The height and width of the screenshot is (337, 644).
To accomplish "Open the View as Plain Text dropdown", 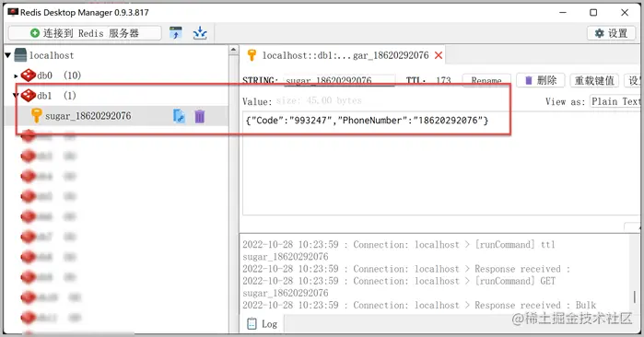I will [615, 101].
